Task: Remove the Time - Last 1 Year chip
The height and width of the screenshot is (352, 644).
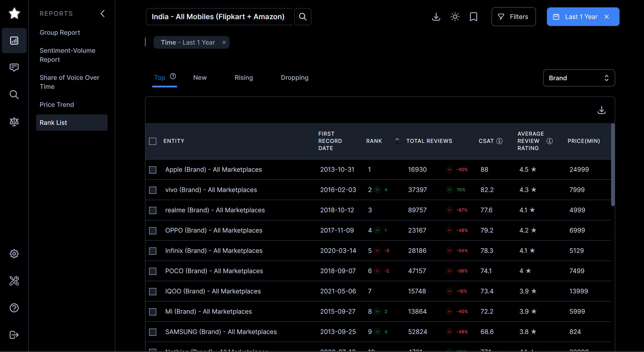Action: [224, 43]
